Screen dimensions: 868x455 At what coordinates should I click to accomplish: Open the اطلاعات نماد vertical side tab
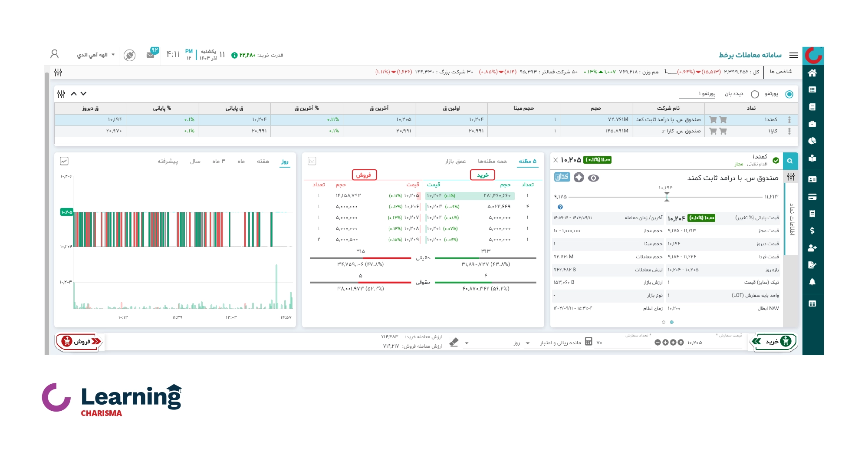tap(792, 219)
